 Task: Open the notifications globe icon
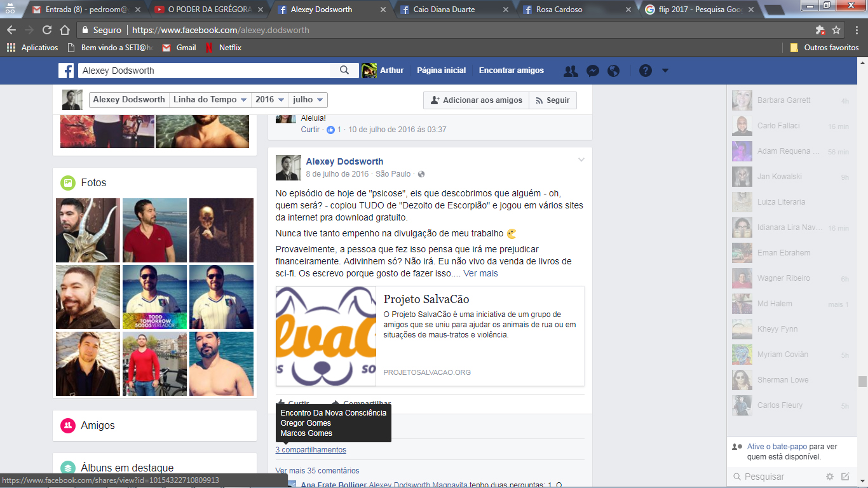tap(613, 71)
